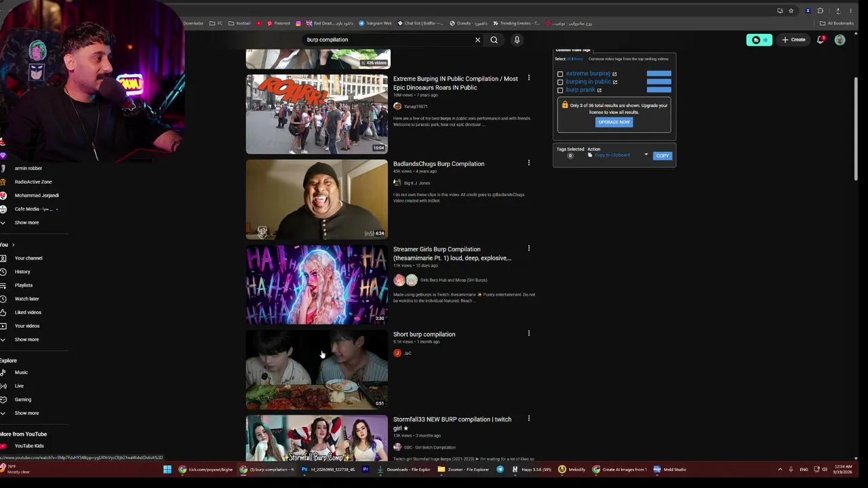Expand Show more under subscriptions list

(26, 222)
